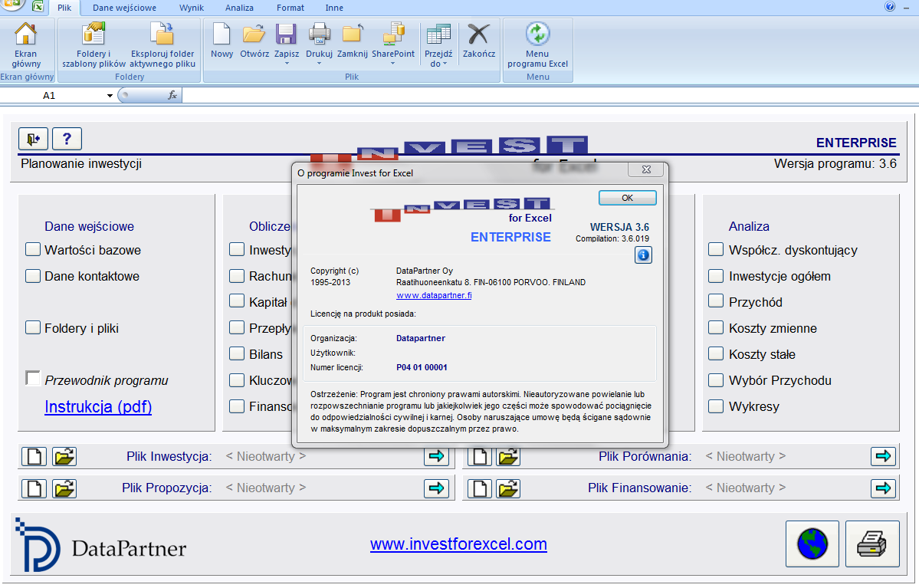The height and width of the screenshot is (588, 919).
Task: Go to Plik Finansowanie with arrow
Action: pos(883,488)
